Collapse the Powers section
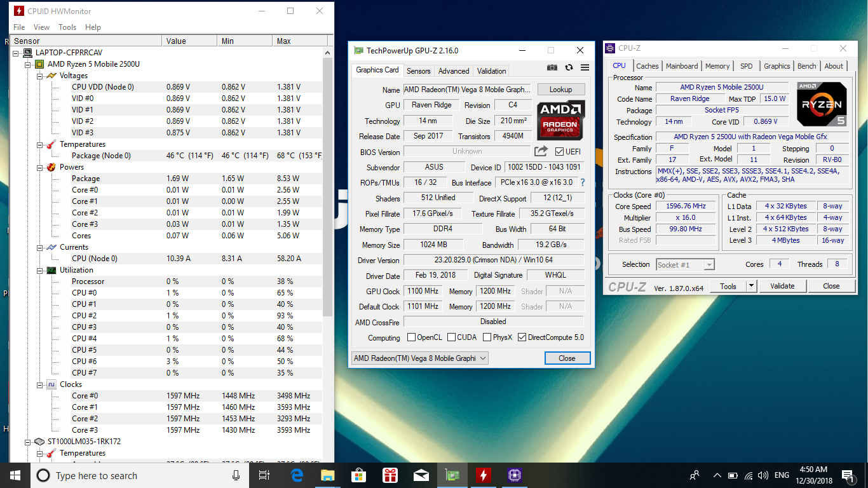868x488 pixels. click(x=39, y=167)
